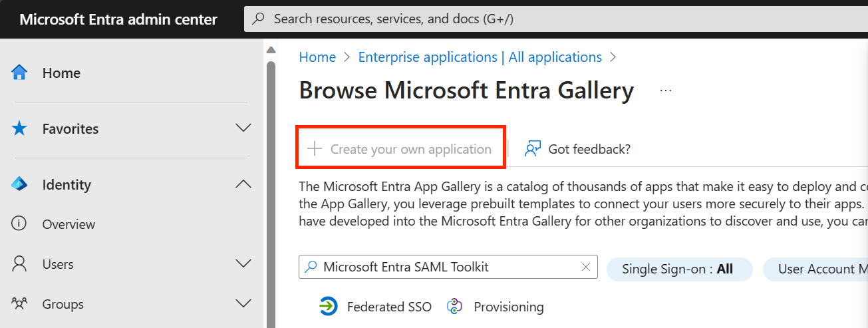Click the Favorites star icon
The image size is (868, 328).
coord(19,128)
